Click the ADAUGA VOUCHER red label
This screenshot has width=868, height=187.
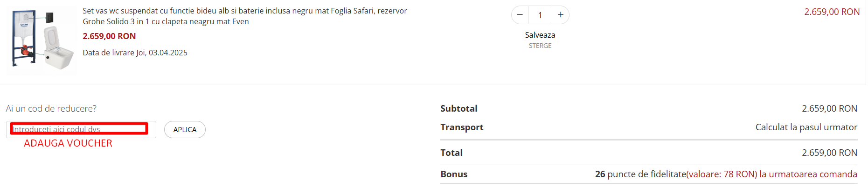(68, 143)
